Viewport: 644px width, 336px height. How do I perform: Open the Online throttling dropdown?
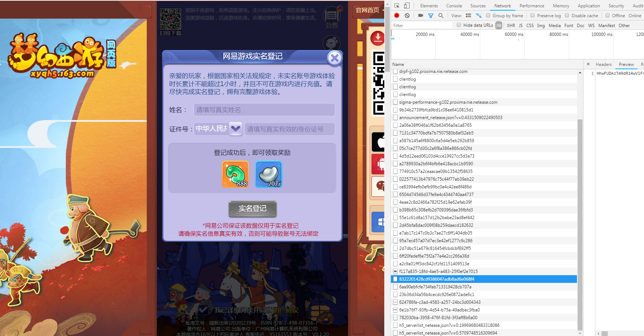[x=635, y=16]
